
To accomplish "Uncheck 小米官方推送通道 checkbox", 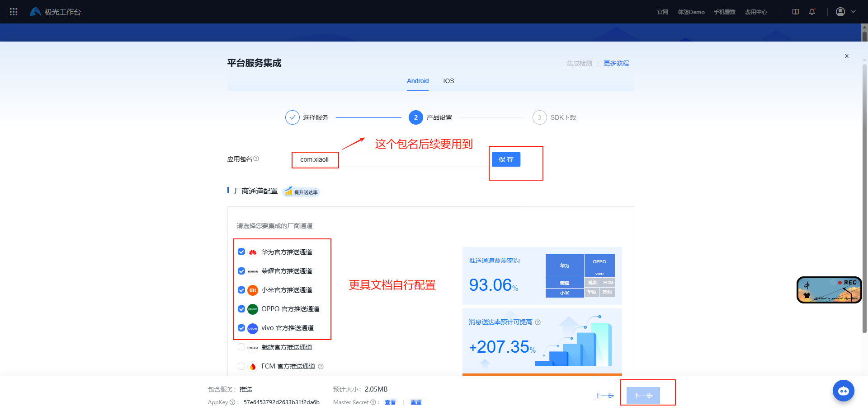I will click(241, 290).
